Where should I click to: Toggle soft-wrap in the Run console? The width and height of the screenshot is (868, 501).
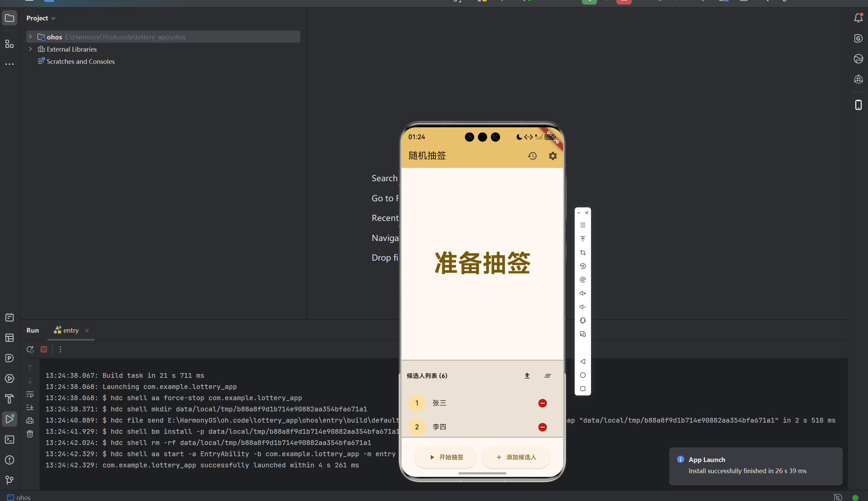[30, 394]
